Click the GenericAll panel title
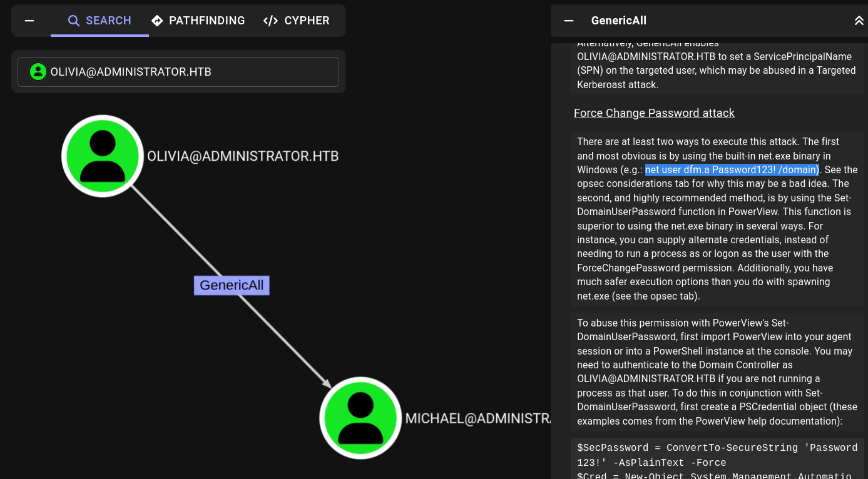Viewport: 868px width, 479px height. coord(618,21)
